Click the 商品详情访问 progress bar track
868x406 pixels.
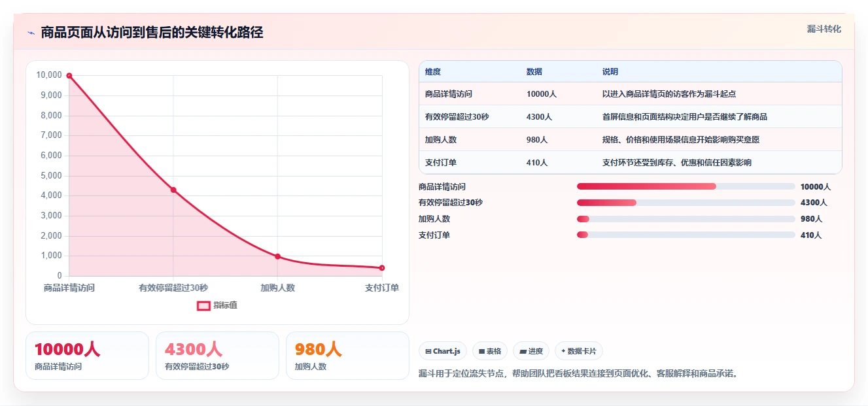click(x=686, y=187)
